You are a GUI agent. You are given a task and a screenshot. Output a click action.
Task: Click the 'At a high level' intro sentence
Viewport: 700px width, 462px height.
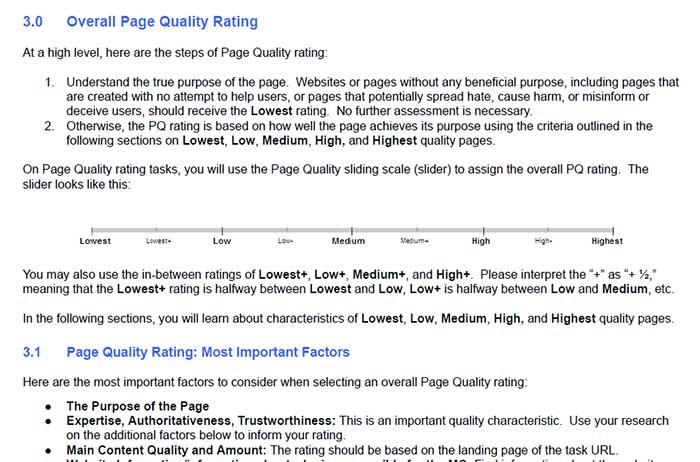(175, 53)
